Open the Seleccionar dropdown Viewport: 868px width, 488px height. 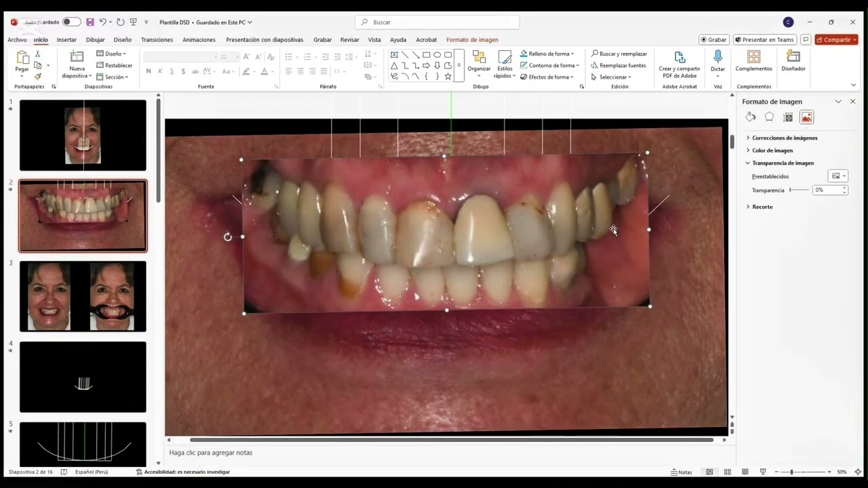pos(610,77)
